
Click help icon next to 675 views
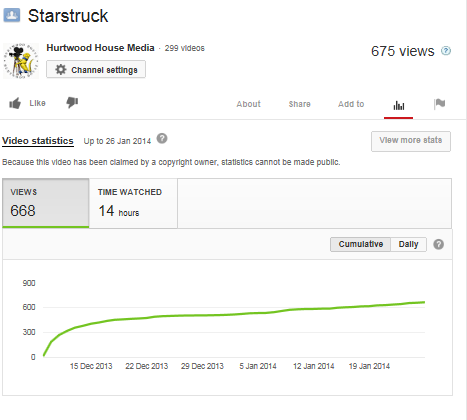coord(446,51)
